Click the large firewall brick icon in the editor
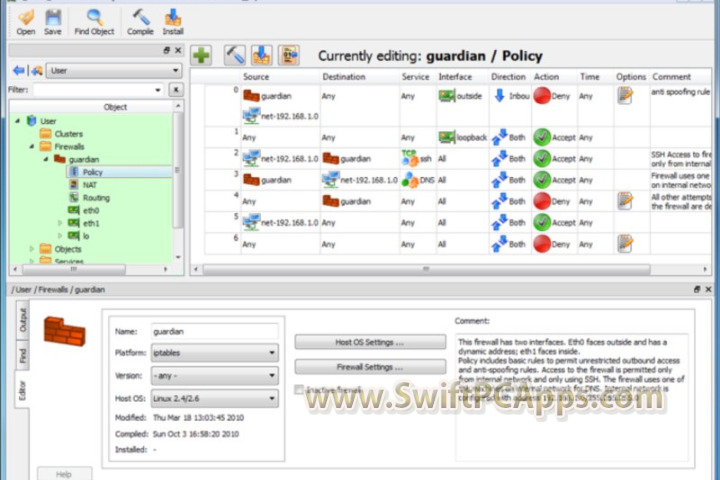Viewport: 720px width, 480px height. click(65, 331)
